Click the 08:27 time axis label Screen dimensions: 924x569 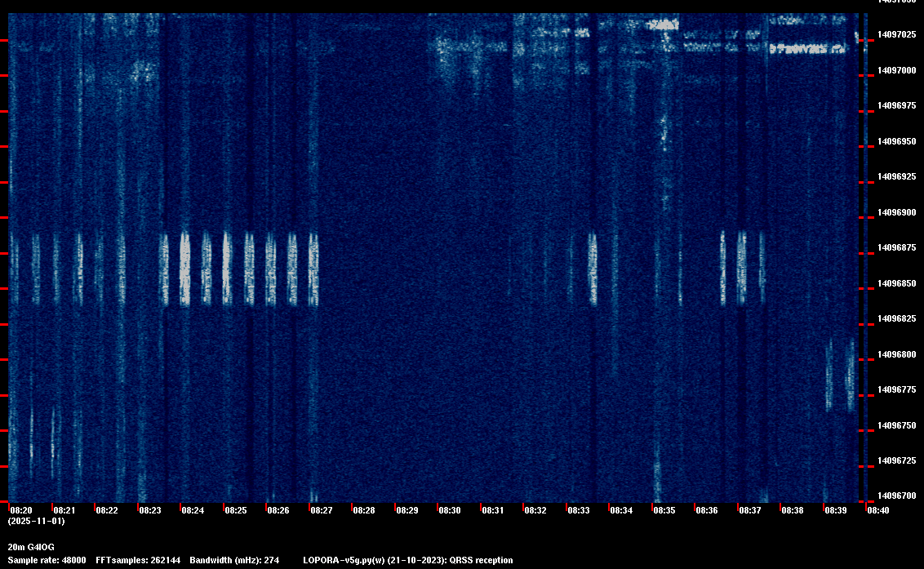[321, 510]
